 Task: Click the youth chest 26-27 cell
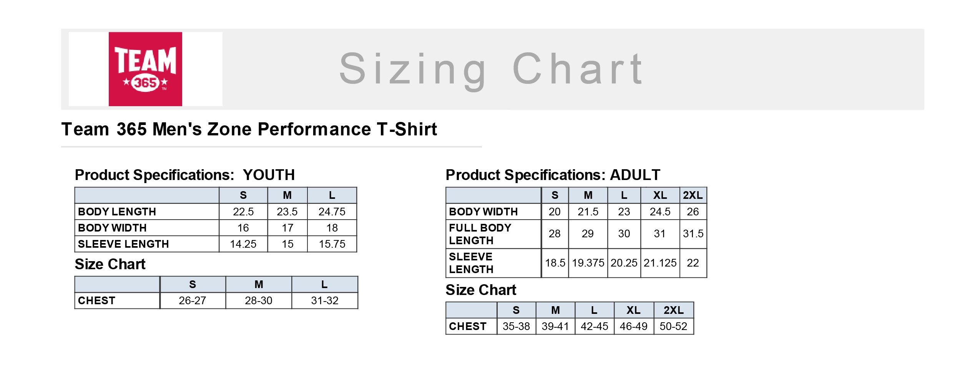click(193, 300)
